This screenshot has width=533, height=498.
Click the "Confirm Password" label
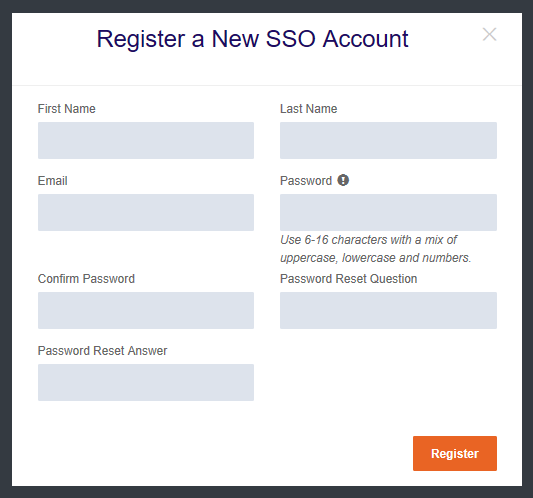click(86, 279)
